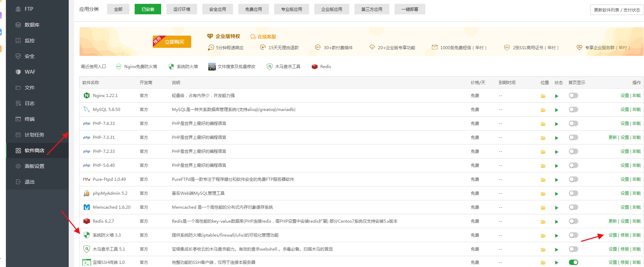Viewport: 644px width, 267px height.
Task: Open 系统防火墙 recent shortcut
Action: coord(183,67)
